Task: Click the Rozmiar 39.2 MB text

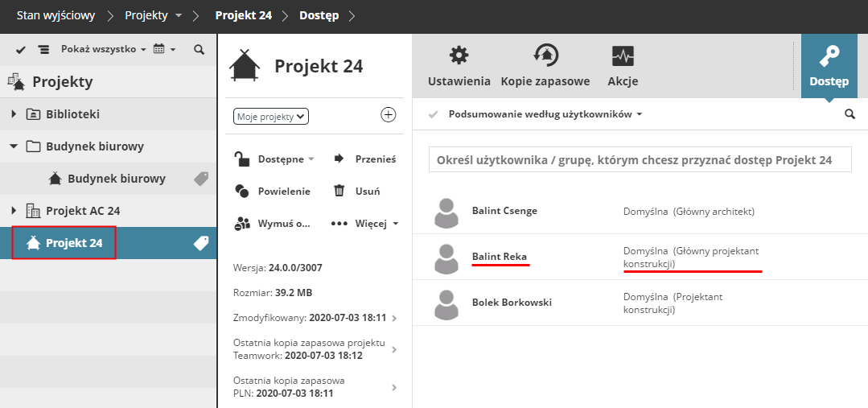Action: tap(273, 293)
